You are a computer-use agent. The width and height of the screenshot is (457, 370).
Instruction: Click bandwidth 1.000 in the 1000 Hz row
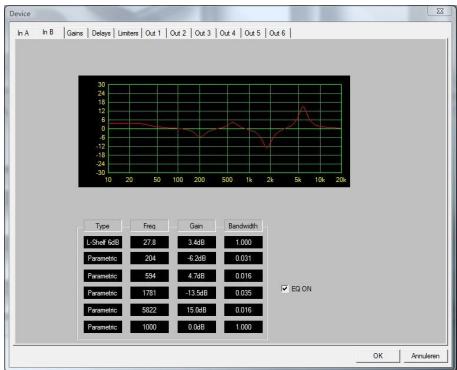point(243,327)
